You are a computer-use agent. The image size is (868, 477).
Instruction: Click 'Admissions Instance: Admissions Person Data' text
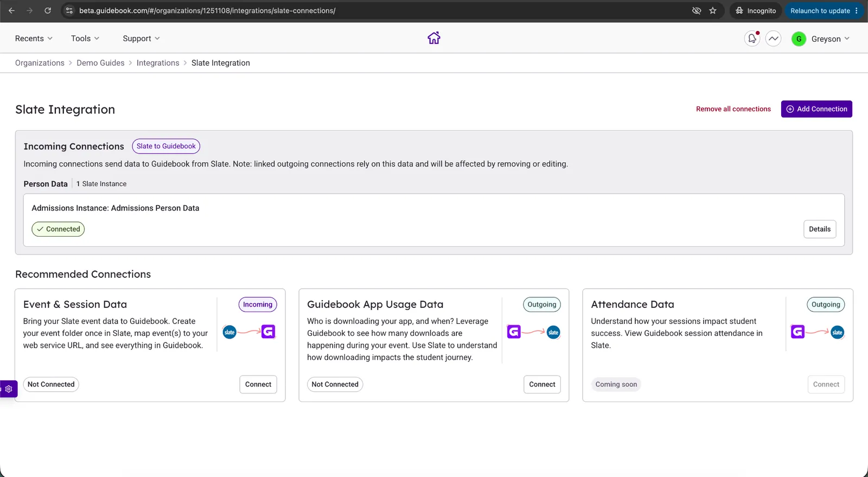(116, 208)
